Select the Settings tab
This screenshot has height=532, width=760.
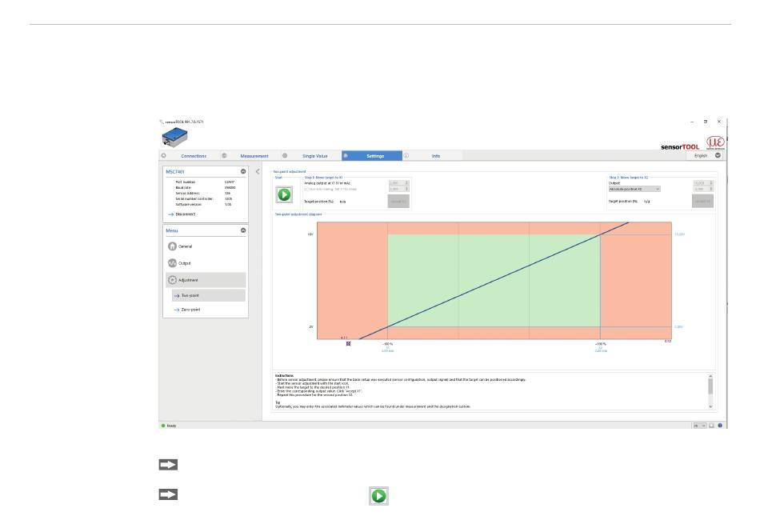(x=372, y=156)
